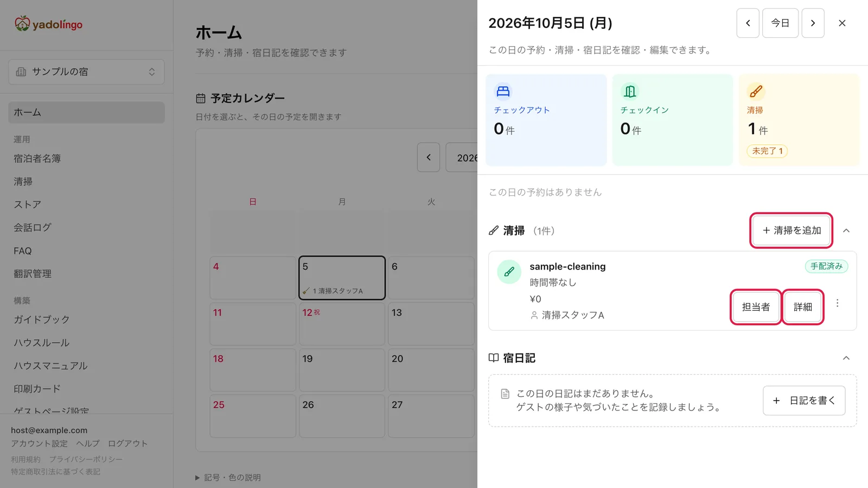Click the document icon in diary box
The height and width of the screenshot is (488, 868).
(x=505, y=394)
